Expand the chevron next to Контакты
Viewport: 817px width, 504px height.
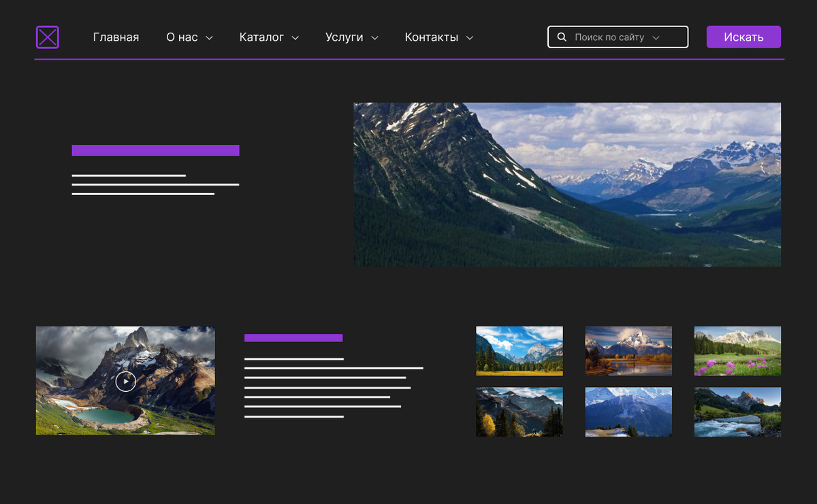point(470,38)
